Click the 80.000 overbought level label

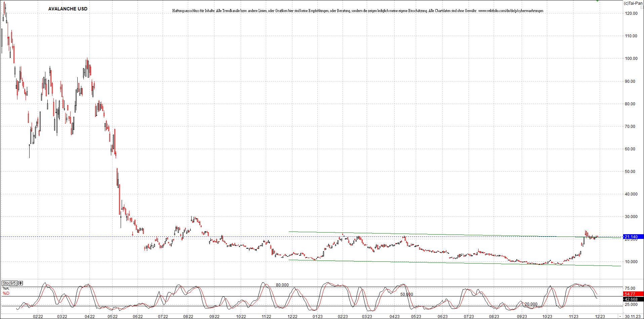(x=282, y=285)
